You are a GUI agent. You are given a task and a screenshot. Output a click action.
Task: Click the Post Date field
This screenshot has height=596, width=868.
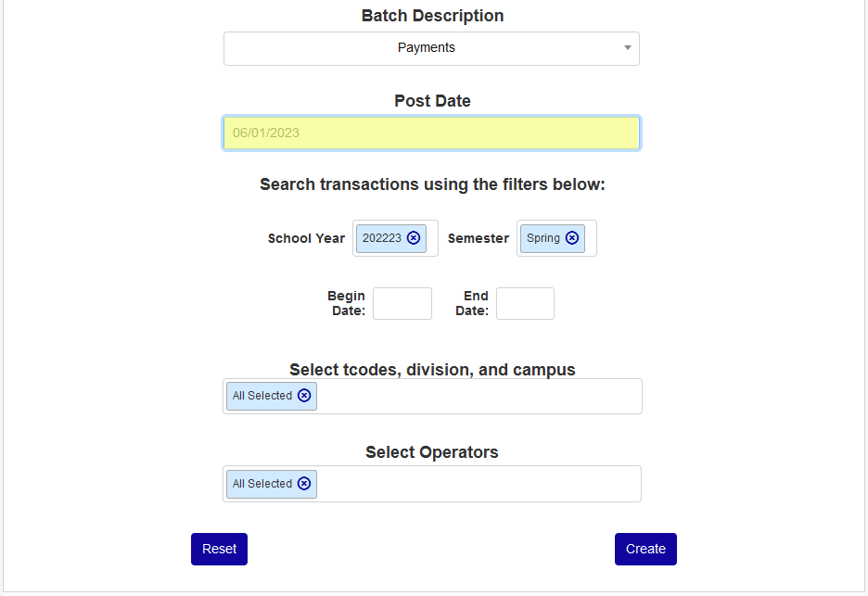tap(431, 133)
